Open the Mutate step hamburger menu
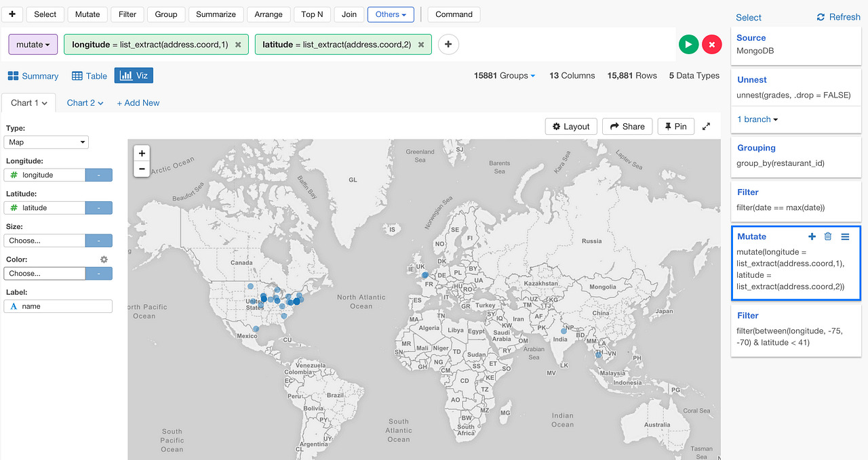Image resolution: width=868 pixels, height=460 pixels. point(845,236)
